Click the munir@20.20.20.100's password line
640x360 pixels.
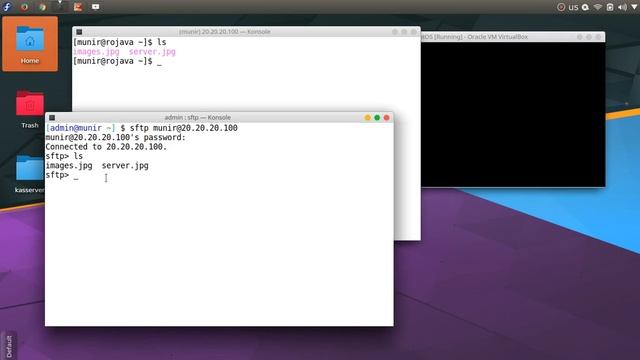tap(116, 138)
